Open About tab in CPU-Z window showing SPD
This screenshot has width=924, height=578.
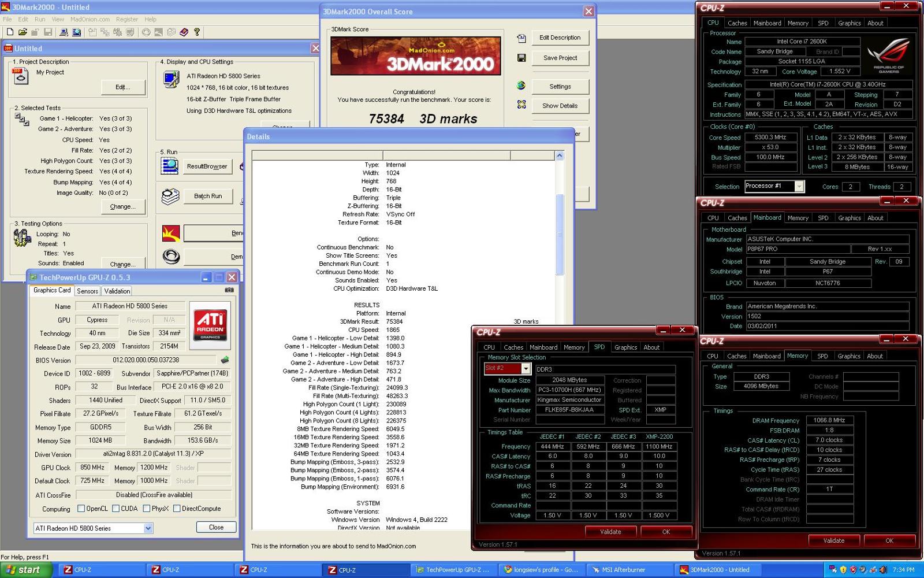point(651,347)
